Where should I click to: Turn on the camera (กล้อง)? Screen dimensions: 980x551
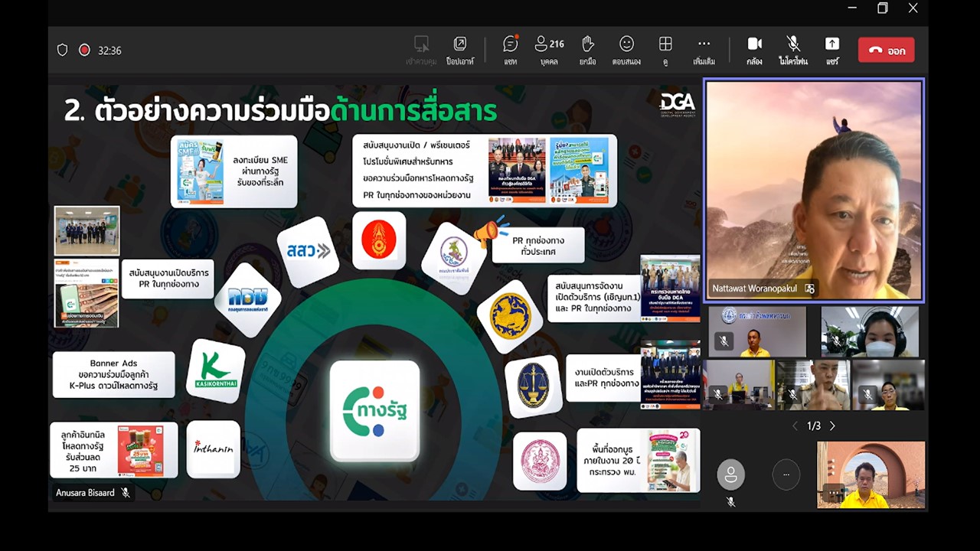click(754, 50)
